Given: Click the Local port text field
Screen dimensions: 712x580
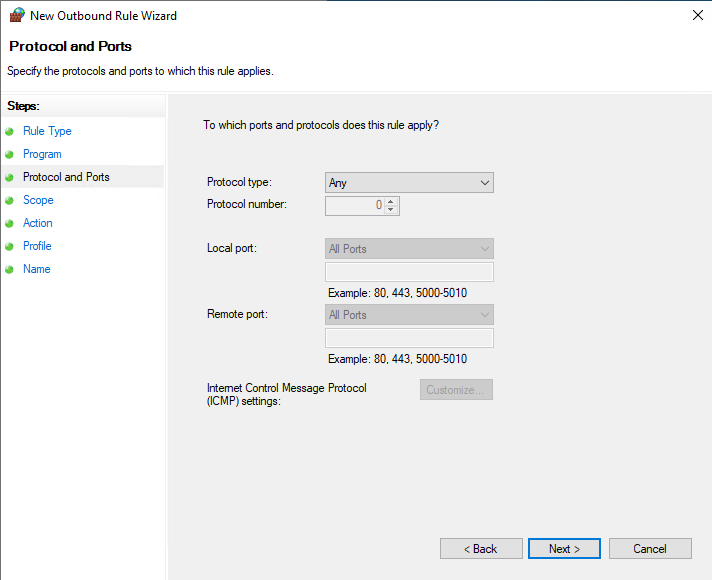Looking at the screenshot, I should (x=409, y=272).
